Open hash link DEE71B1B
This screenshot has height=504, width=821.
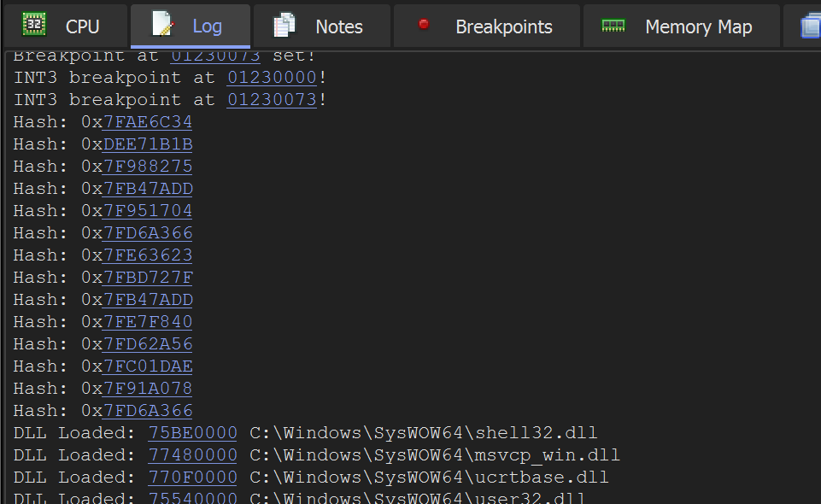148,144
